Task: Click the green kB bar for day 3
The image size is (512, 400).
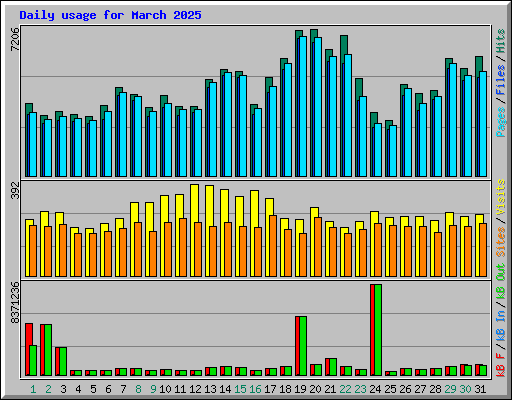Action: coord(63,362)
